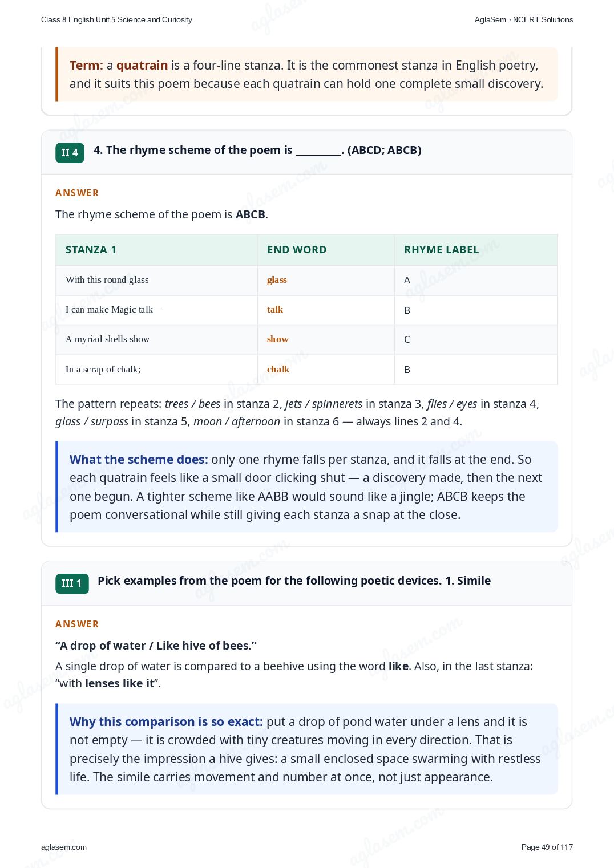614x868 pixels.
Task: Click the 'What the scheme does:' heading
Action: (x=139, y=460)
